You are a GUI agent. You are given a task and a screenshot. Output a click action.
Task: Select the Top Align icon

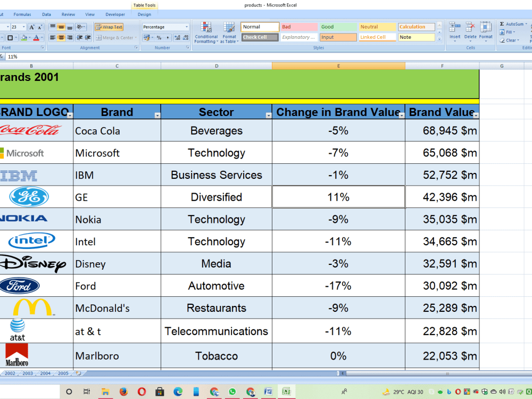click(53, 27)
